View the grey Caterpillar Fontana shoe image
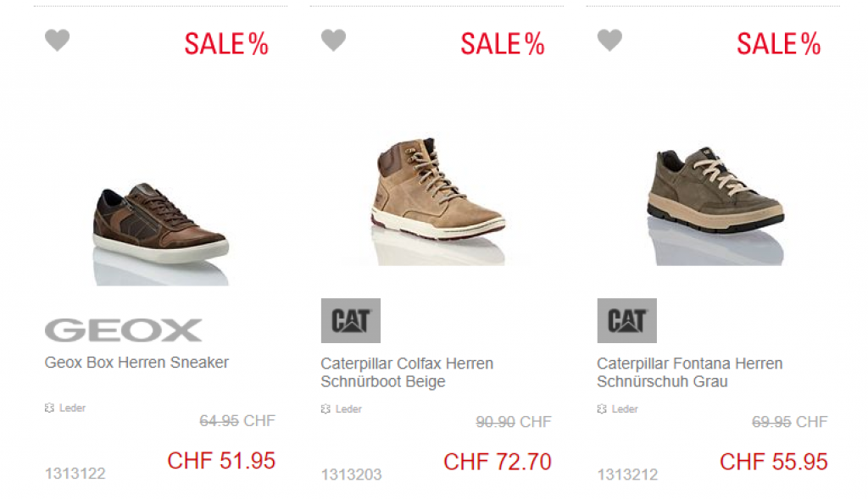 click(714, 191)
